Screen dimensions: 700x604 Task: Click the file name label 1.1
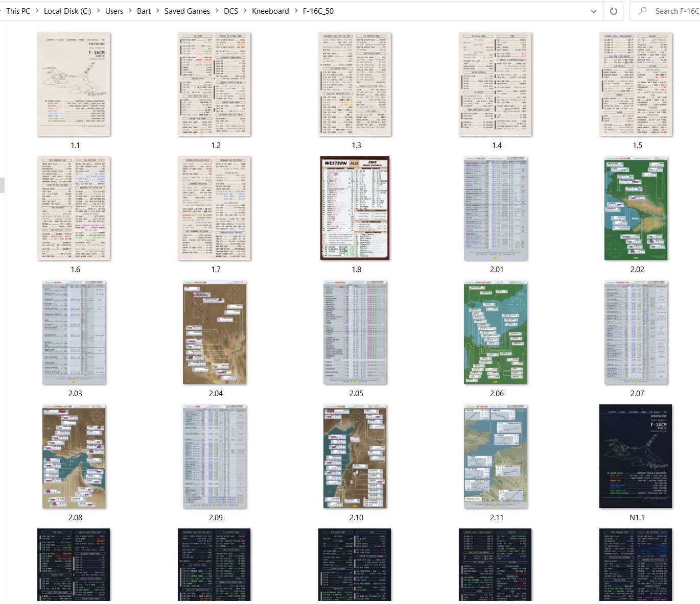75,146
